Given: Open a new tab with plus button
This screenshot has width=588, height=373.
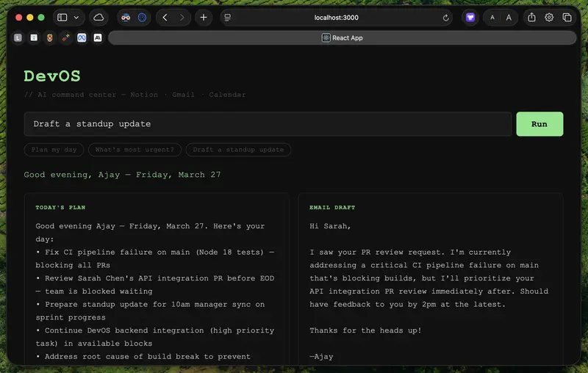Looking at the screenshot, I should click(x=204, y=18).
